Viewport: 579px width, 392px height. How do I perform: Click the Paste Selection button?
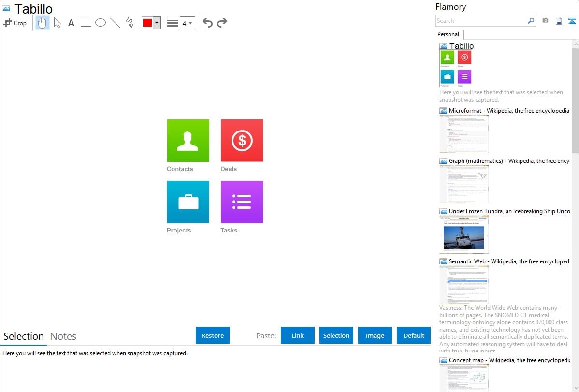point(336,335)
